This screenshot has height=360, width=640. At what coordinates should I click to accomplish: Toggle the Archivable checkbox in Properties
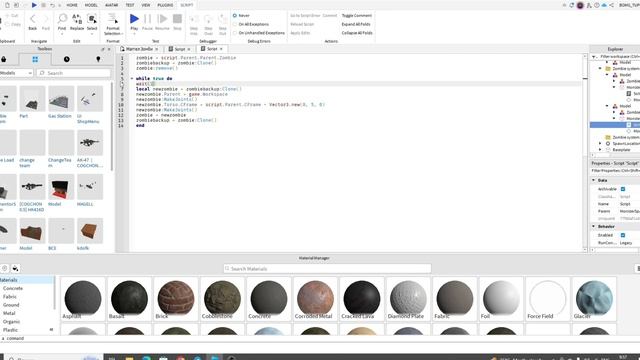(x=623, y=189)
